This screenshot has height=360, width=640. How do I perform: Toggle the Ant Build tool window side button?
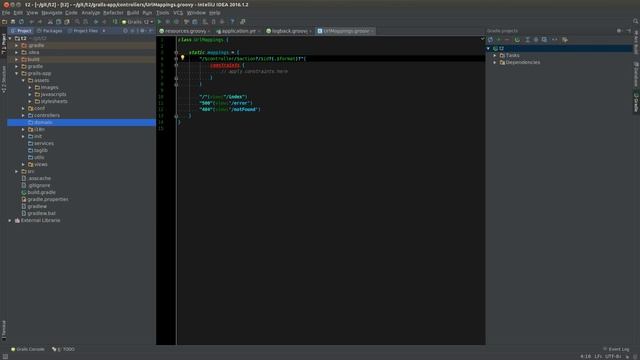(x=636, y=42)
